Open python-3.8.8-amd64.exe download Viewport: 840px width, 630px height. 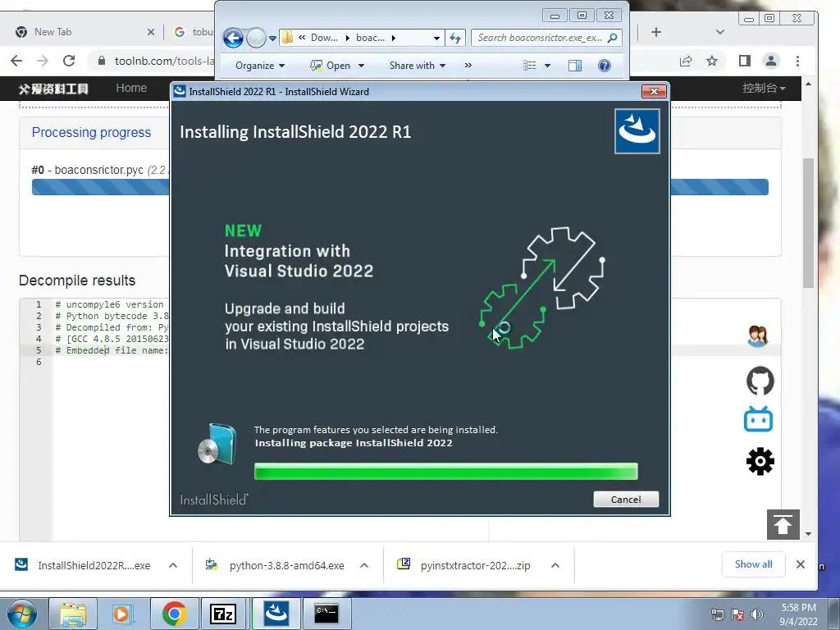point(276,565)
